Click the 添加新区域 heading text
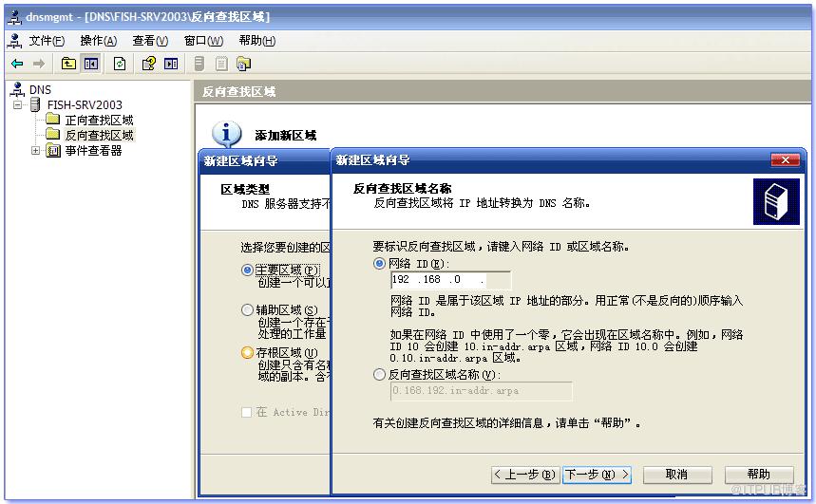Screen dimensions: 816x504 pyautogui.click(x=286, y=136)
